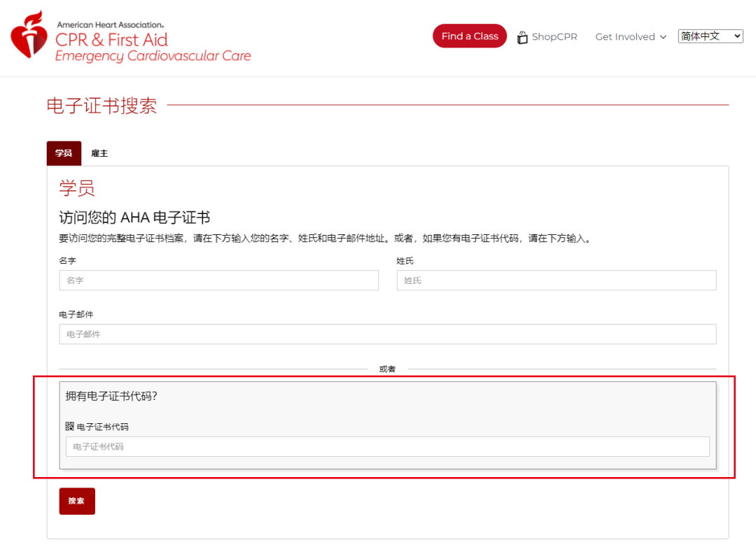This screenshot has width=756, height=547.
Task: Click the red 学员 section heading
Action: click(x=77, y=188)
